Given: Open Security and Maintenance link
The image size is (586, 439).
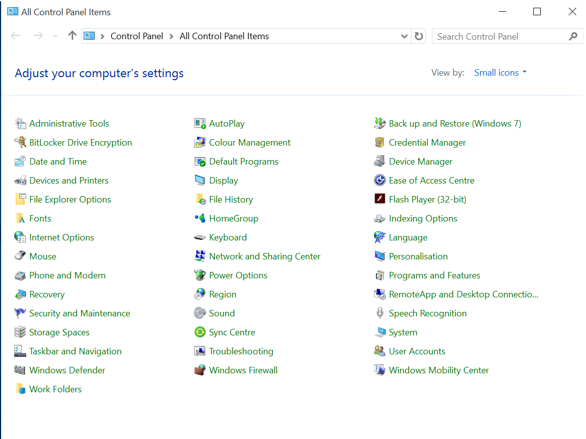Looking at the screenshot, I should [x=80, y=313].
